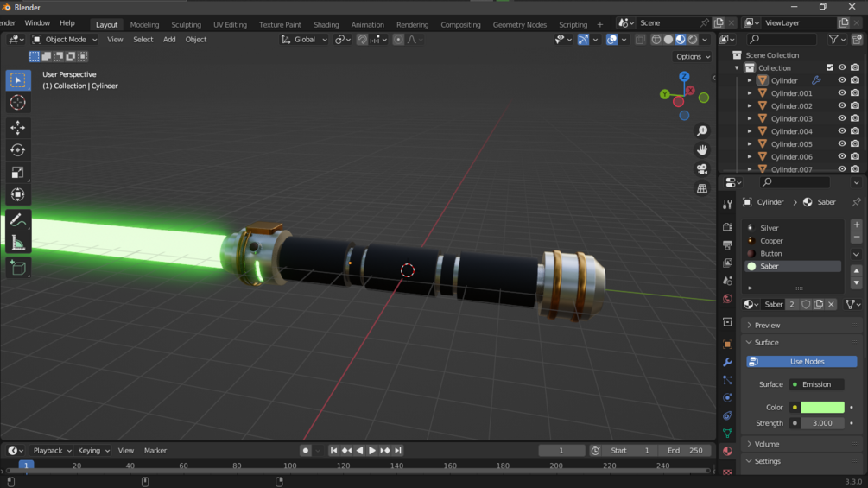
Task: Click Emission surface shader button
Action: (x=816, y=384)
